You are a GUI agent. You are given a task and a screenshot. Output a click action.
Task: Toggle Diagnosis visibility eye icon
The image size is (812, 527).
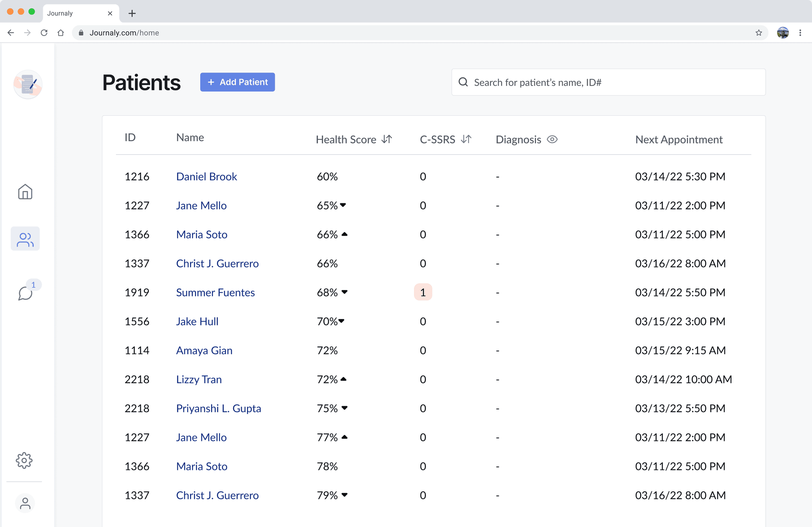[x=552, y=139]
